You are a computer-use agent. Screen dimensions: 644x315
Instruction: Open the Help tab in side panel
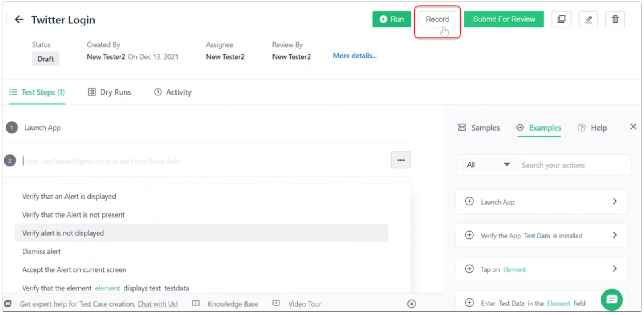pos(592,128)
